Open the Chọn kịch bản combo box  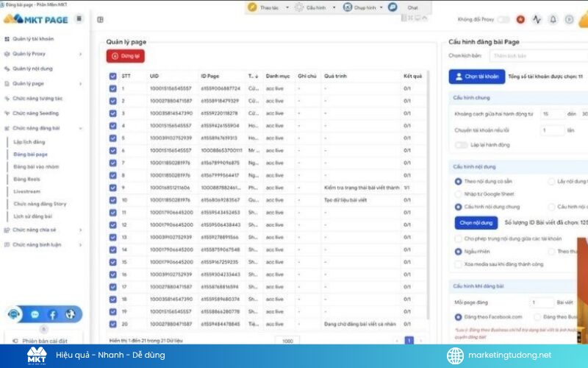(539, 56)
